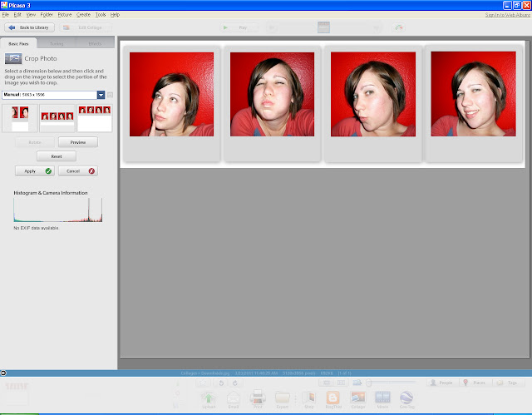Click the star favorite icon
The width and height of the screenshot is (532, 415).
click(203, 383)
